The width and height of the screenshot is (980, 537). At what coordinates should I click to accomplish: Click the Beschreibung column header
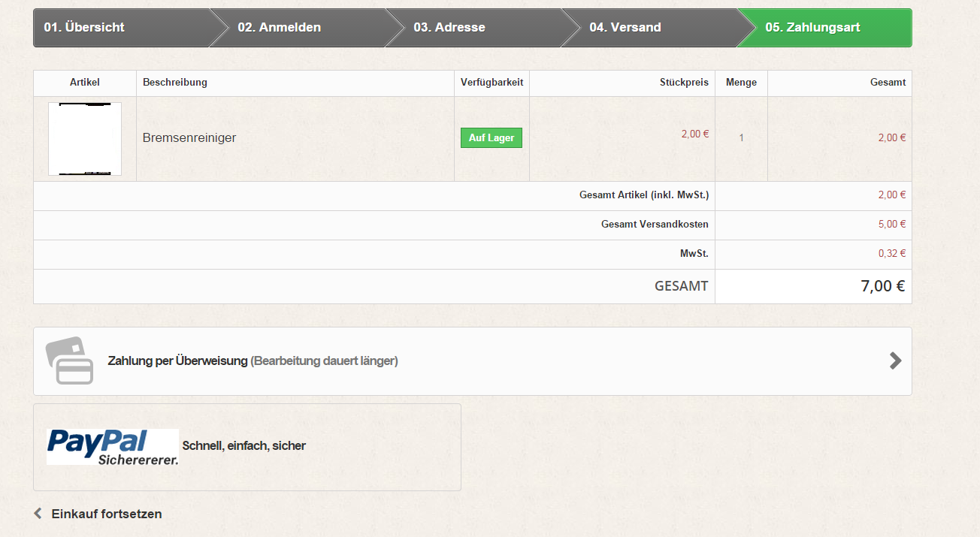point(175,83)
